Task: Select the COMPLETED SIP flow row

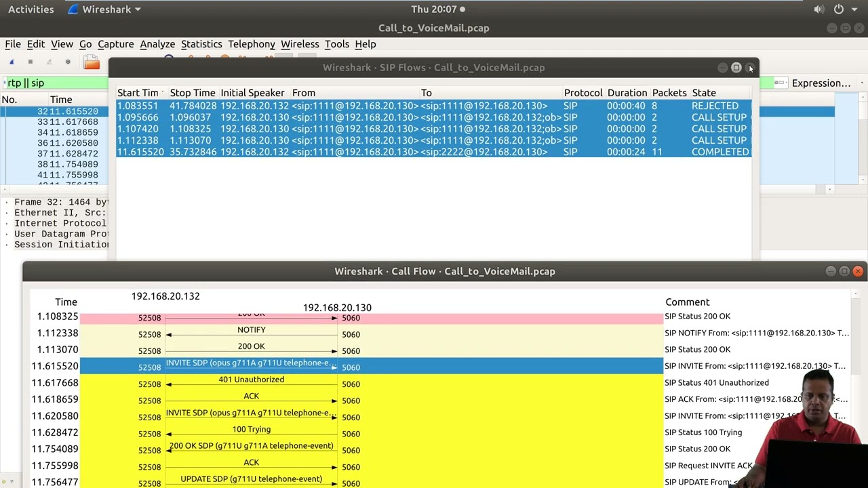Action: coord(433,152)
